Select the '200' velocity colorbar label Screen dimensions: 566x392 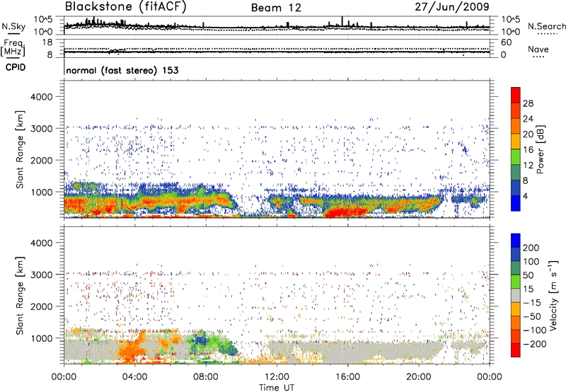point(531,248)
